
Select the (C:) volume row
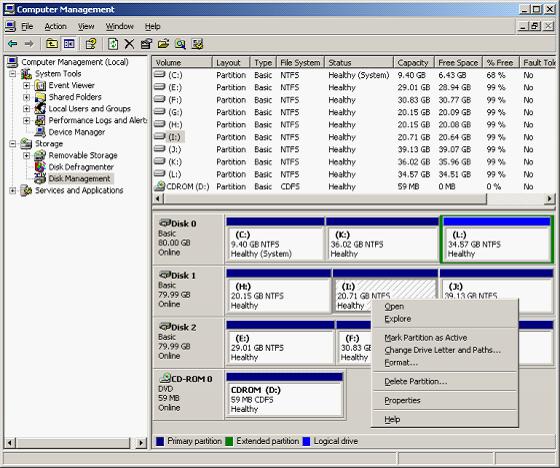[x=354, y=75]
